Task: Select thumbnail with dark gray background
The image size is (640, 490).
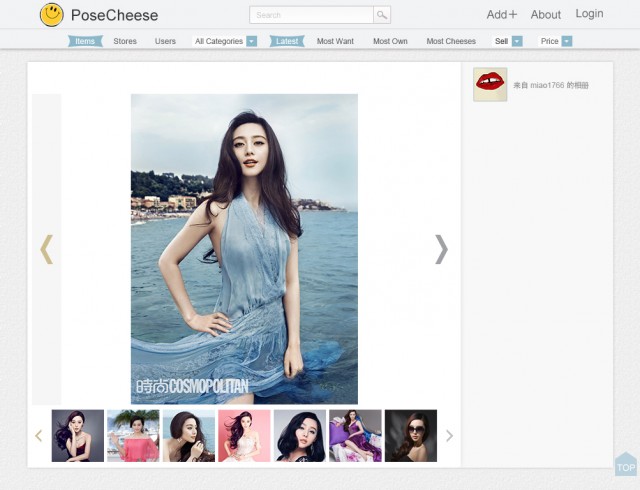Action: click(78, 436)
